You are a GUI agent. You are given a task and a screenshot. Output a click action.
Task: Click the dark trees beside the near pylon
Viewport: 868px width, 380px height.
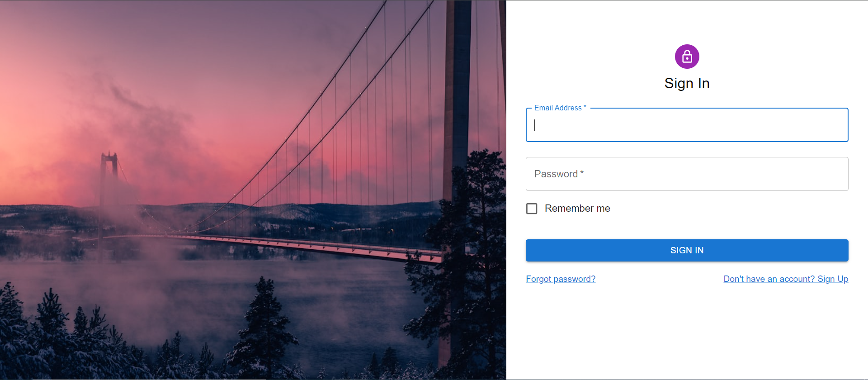point(479,253)
